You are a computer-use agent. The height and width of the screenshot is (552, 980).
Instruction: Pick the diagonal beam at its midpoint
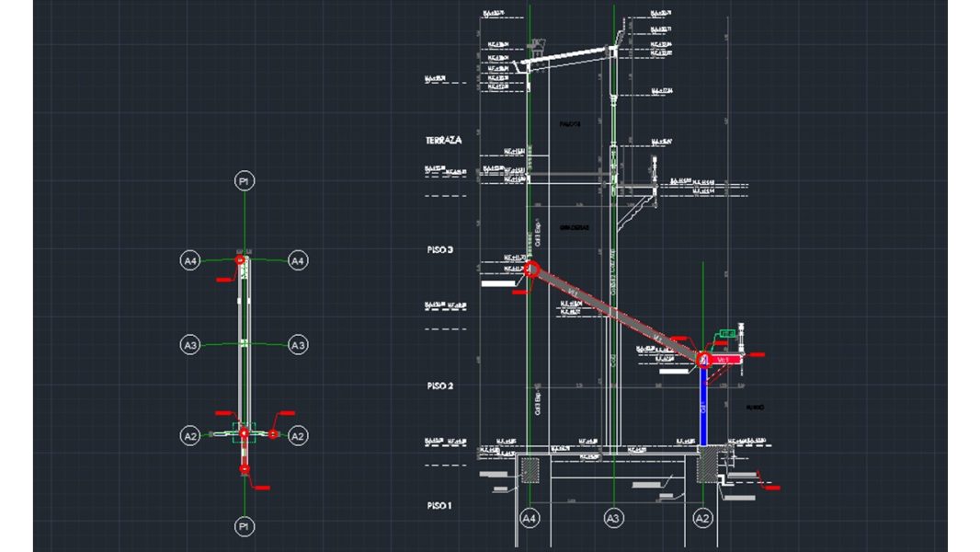pos(617,314)
